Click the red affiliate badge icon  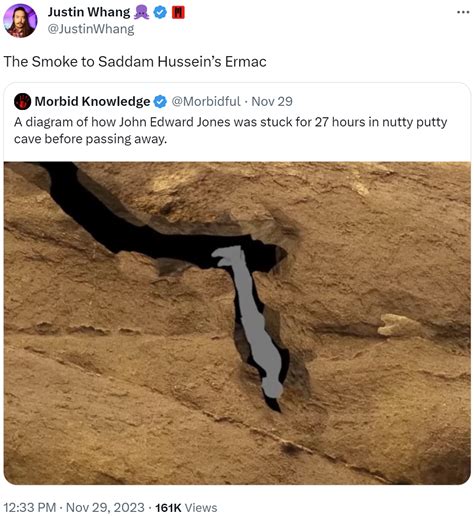178,13
